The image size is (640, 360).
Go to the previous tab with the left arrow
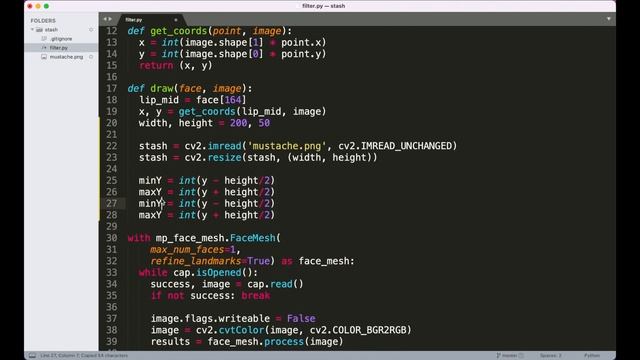coord(104,19)
